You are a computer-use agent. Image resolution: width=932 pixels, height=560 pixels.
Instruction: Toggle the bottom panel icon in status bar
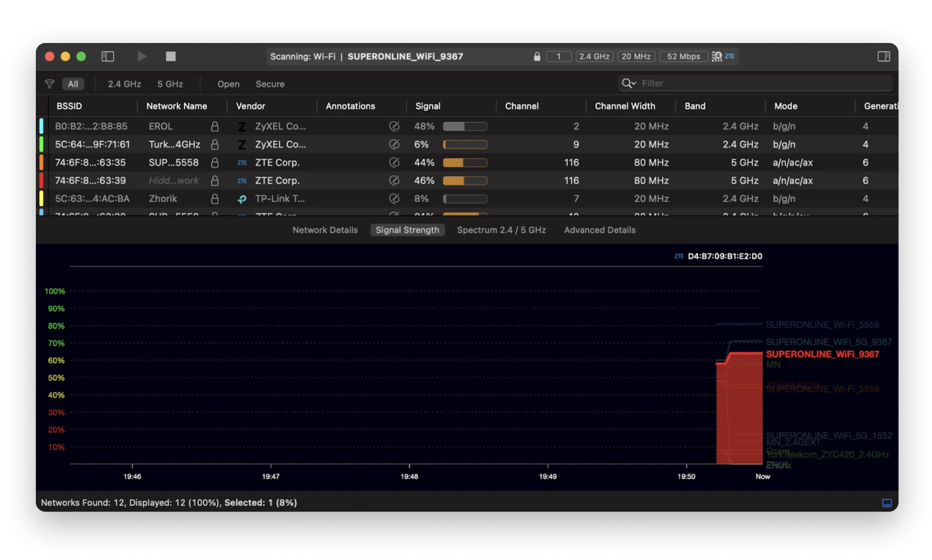[x=887, y=503]
